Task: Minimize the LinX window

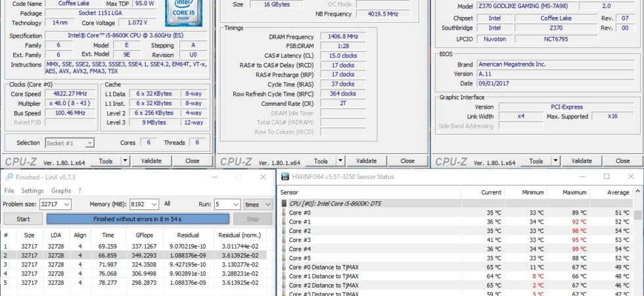Action: [214, 177]
